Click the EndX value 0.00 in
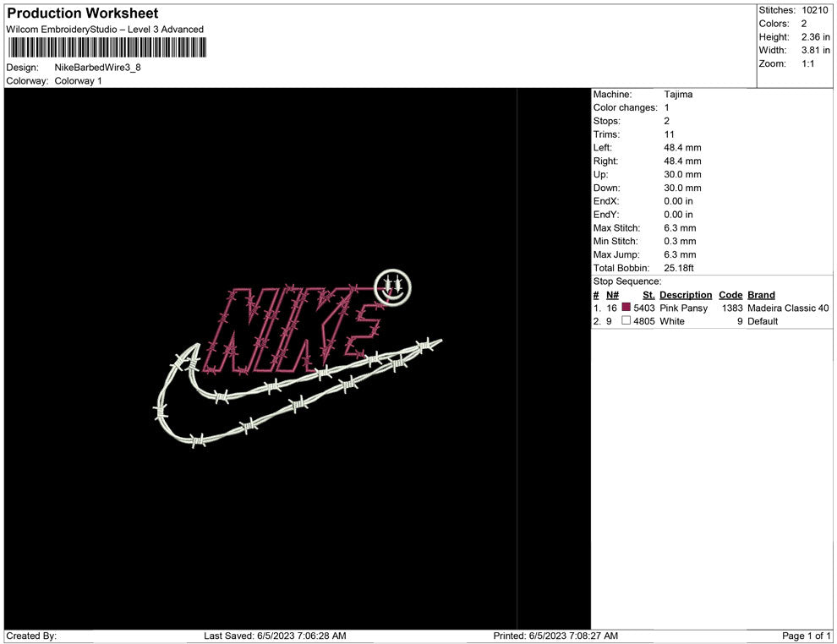This screenshot has width=837, height=644. click(x=678, y=200)
